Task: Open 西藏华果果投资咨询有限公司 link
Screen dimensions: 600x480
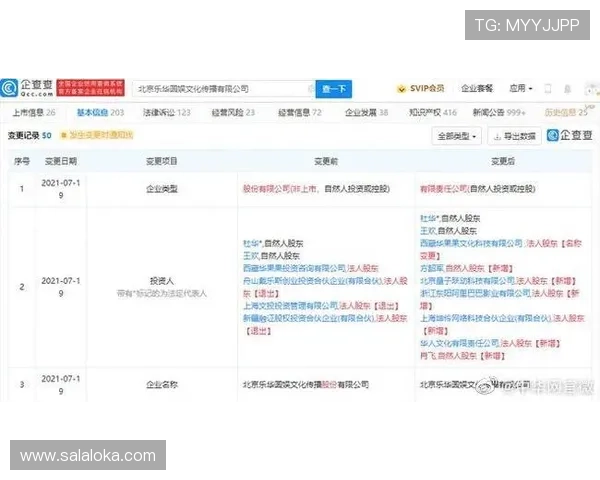Action: pos(294,268)
